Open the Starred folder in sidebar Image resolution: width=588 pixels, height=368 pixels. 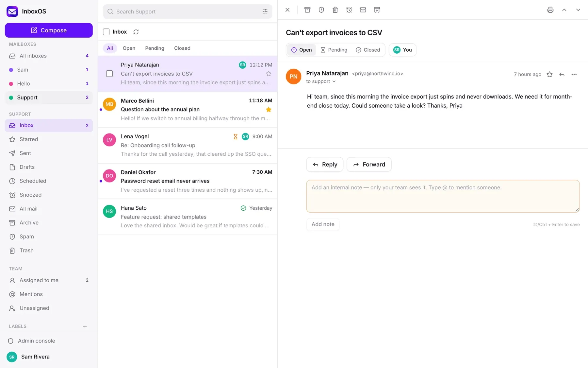coord(49,139)
